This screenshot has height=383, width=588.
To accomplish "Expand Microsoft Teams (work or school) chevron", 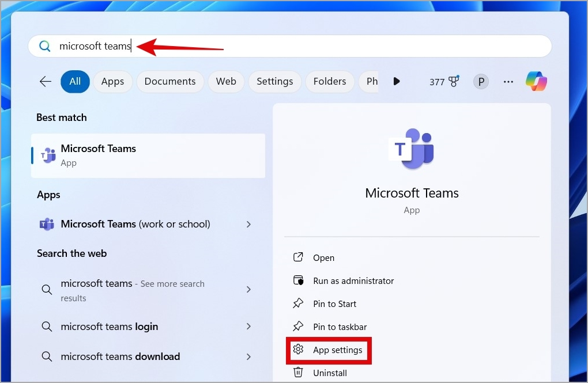I will point(248,224).
